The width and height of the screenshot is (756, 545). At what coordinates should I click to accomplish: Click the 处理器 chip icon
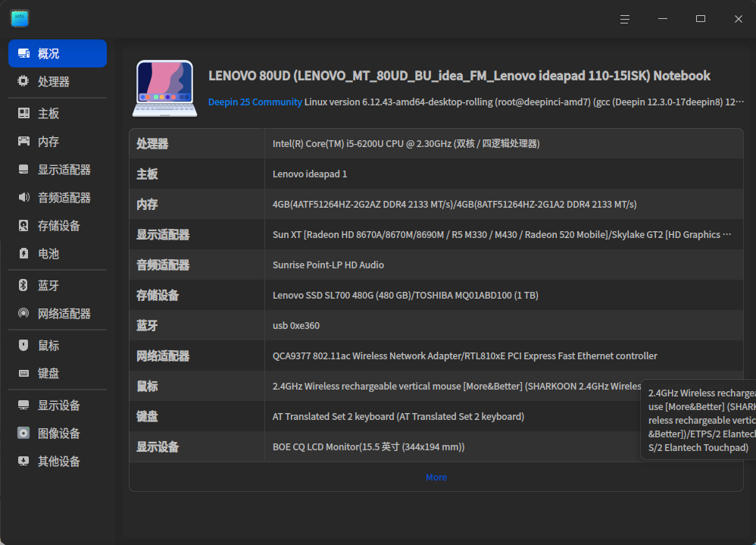(23, 81)
